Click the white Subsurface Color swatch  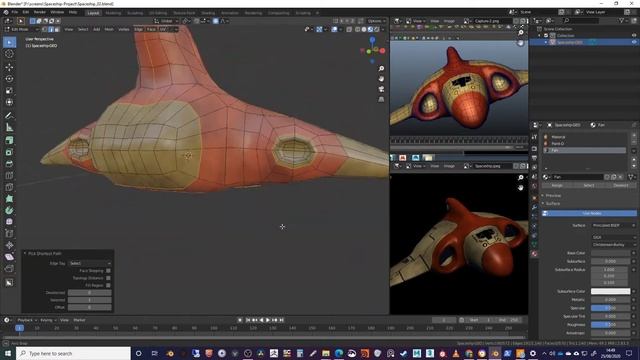(x=610, y=291)
